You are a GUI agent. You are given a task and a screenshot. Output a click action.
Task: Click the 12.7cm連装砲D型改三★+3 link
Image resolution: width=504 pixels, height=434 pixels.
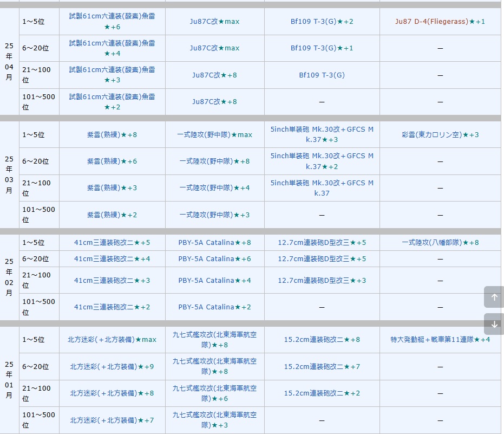(x=322, y=280)
